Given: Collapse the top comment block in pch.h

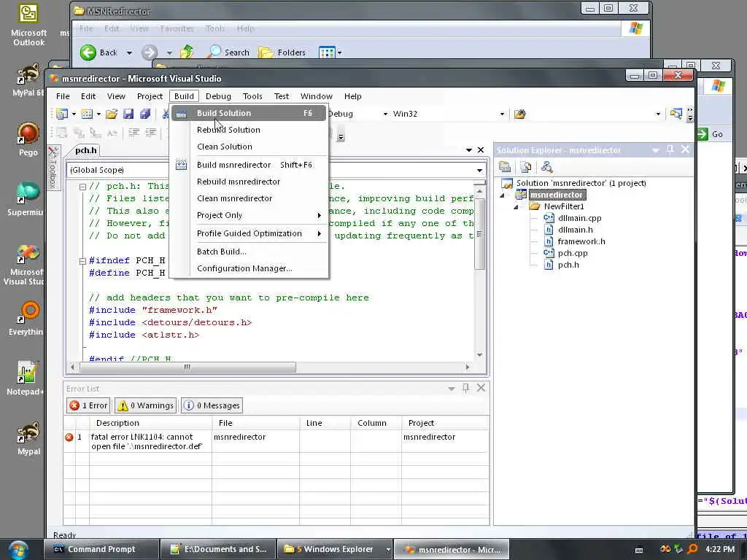Looking at the screenshot, I should coord(82,187).
